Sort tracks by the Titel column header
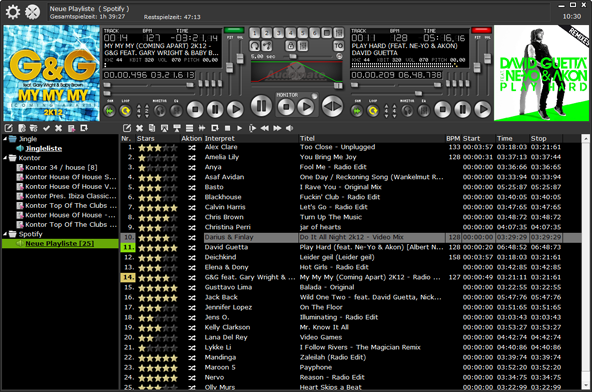592x392 pixels. [372, 139]
